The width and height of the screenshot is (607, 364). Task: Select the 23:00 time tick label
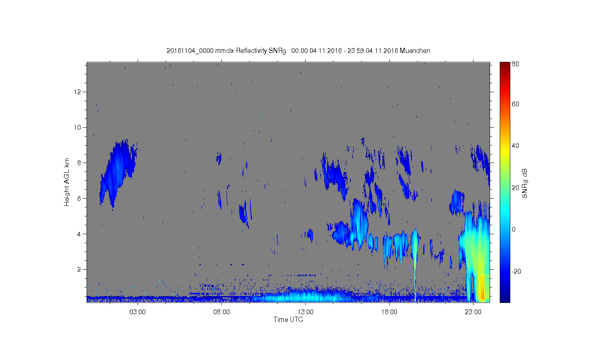click(x=473, y=312)
